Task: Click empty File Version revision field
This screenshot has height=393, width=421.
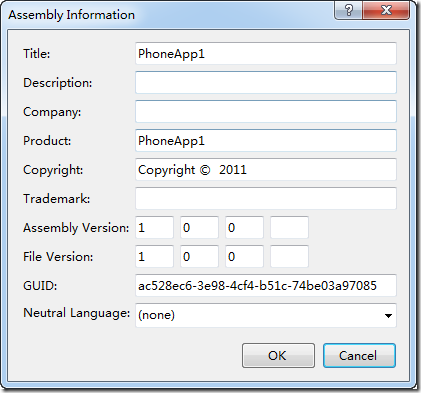Action: point(289,256)
